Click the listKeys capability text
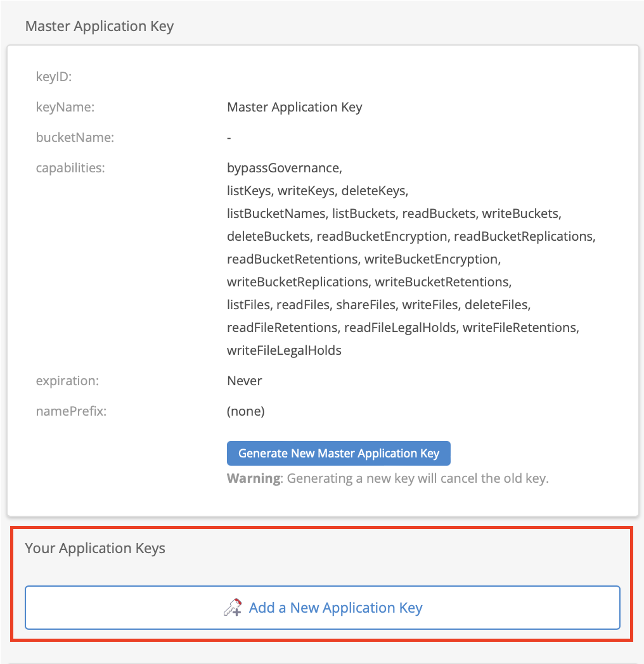This screenshot has width=644, height=664. 249,191
